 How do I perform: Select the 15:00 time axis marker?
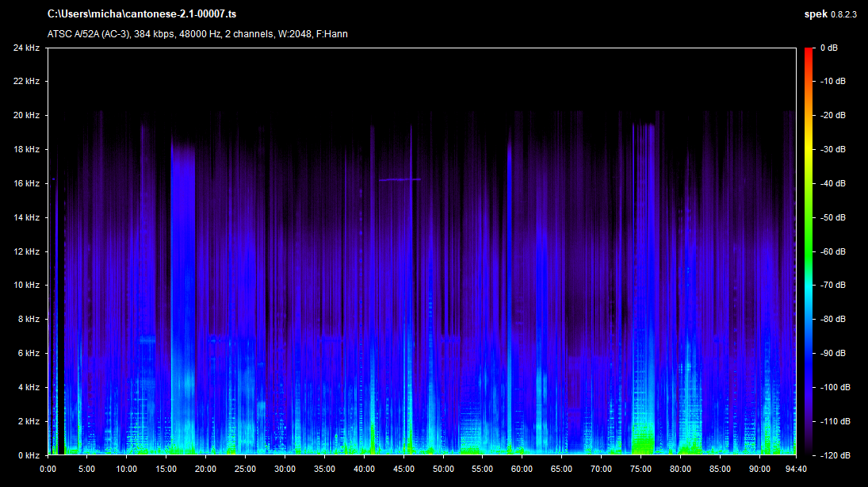click(166, 468)
